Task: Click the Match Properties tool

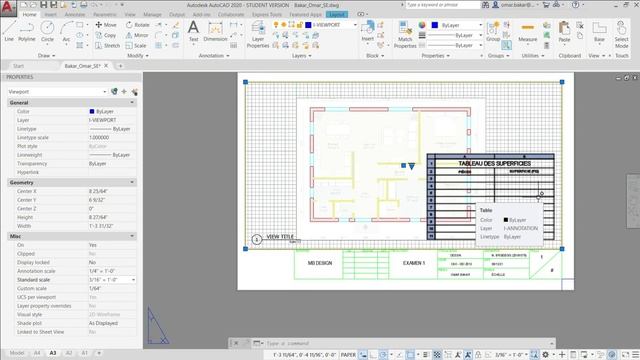Action: point(405,34)
